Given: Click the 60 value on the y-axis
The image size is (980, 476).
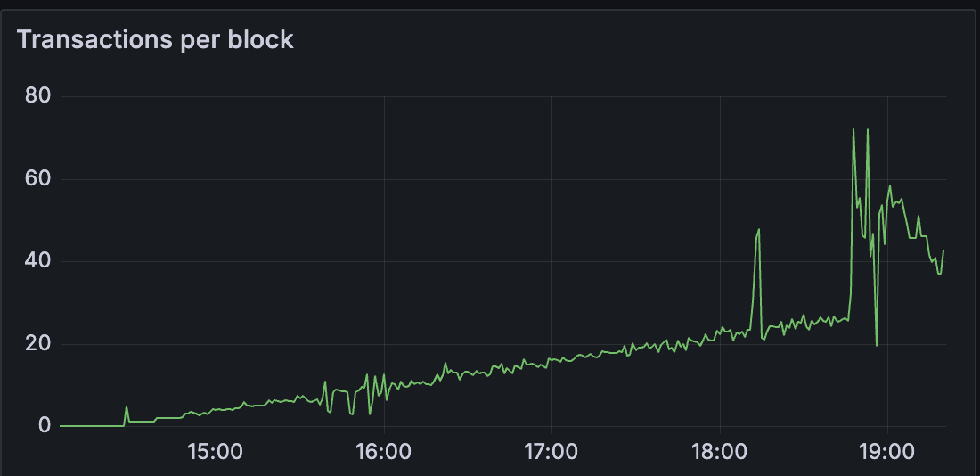Looking at the screenshot, I should (37, 179).
